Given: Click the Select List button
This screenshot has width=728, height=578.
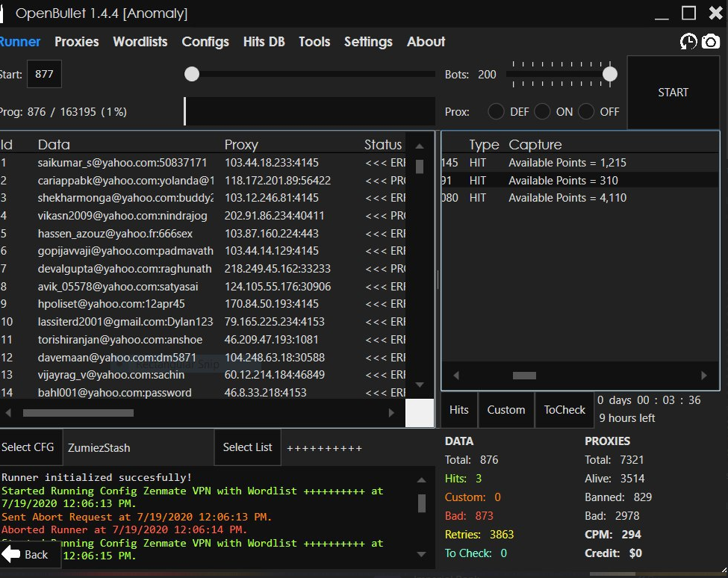Looking at the screenshot, I should pyautogui.click(x=247, y=447).
